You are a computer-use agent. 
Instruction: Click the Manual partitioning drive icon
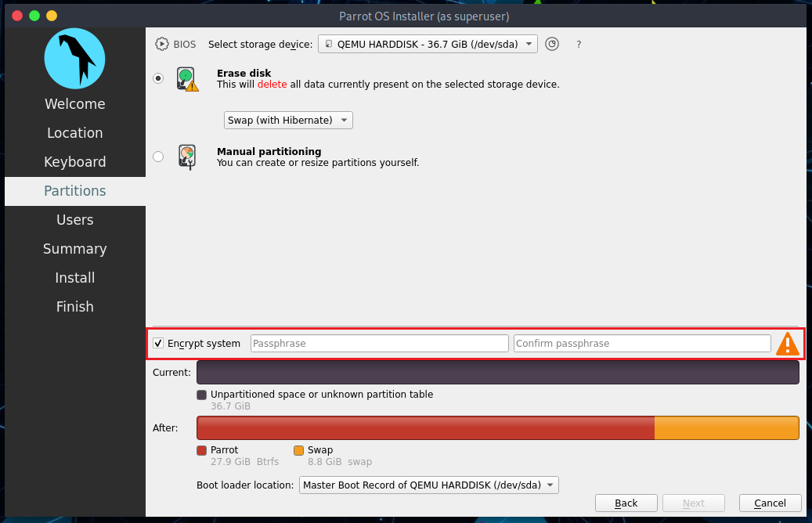coord(187,157)
